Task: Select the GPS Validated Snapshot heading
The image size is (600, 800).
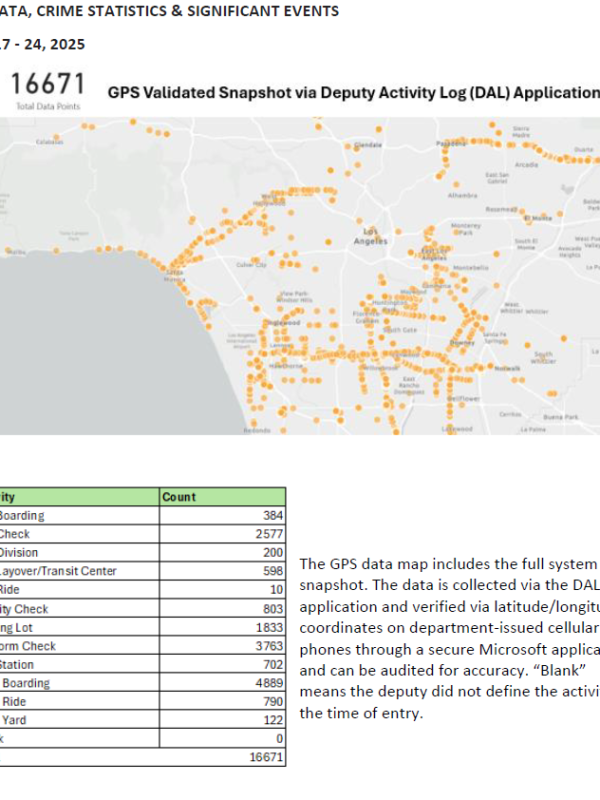Action: point(353,92)
